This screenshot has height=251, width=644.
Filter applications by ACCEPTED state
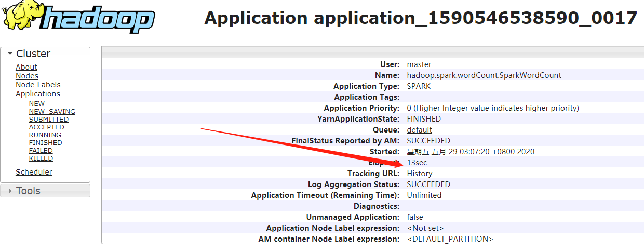[47, 127]
